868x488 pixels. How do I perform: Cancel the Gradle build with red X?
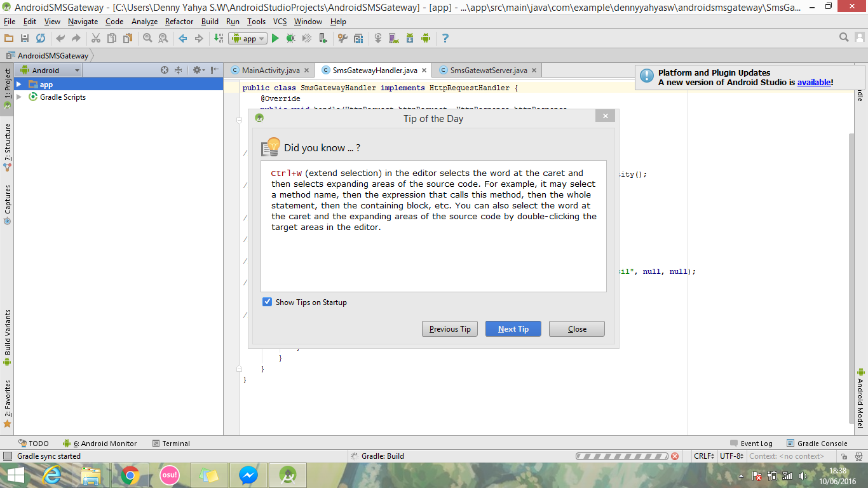[675, 456]
